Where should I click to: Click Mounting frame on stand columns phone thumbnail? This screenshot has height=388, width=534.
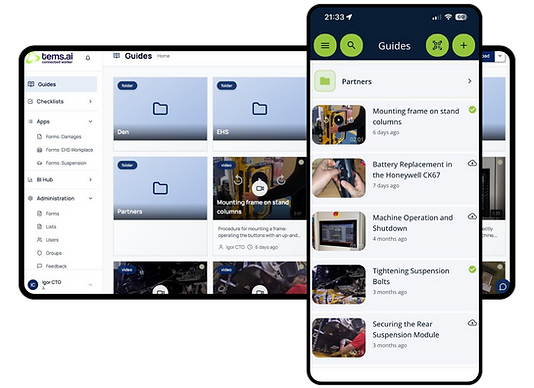(339, 125)
